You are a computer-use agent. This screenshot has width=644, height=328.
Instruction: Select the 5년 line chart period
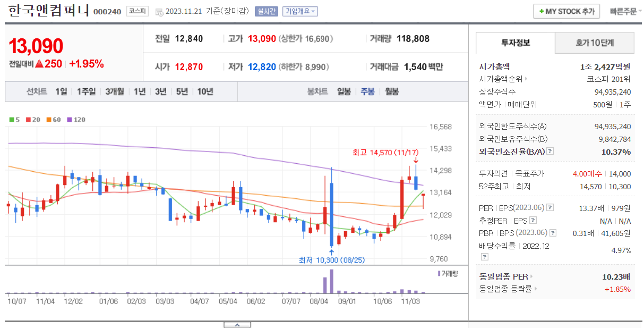tap(182, 91)
